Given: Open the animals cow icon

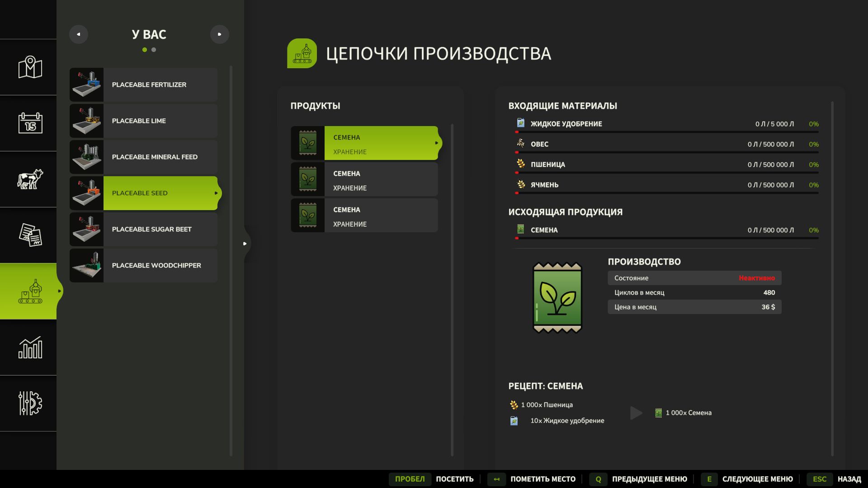Looking at the screenshot, I should 30,179.
